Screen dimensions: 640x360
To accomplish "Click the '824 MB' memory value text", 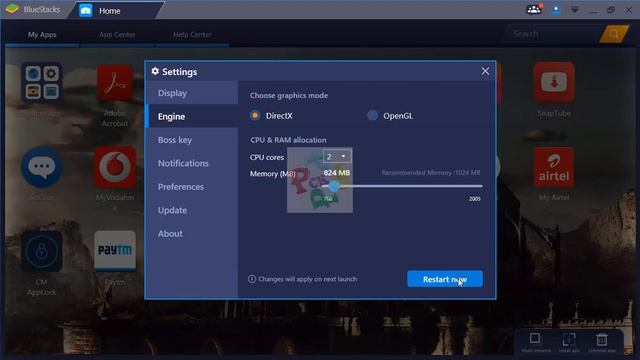I will 337,173.
